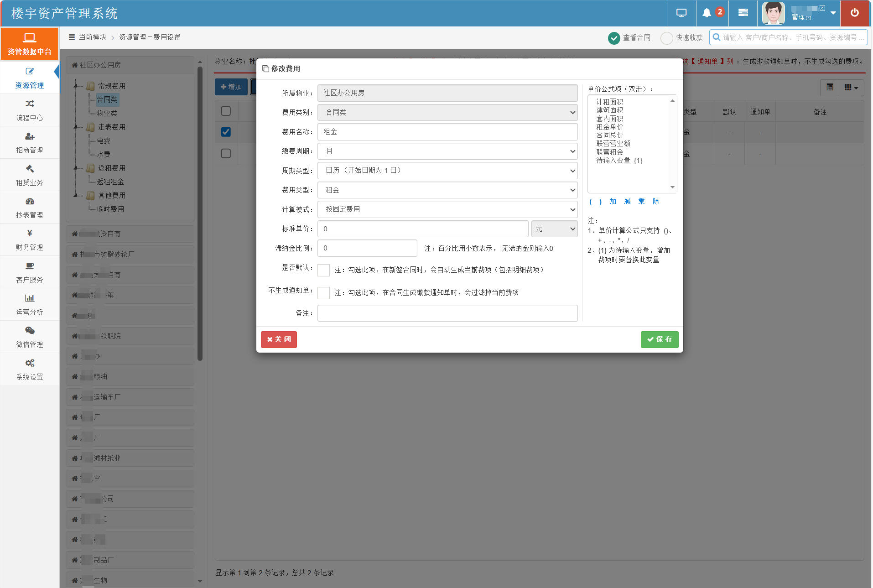The image size is (873, 588).
Task: Click the server list icon in header
Action: click(743, 13)
